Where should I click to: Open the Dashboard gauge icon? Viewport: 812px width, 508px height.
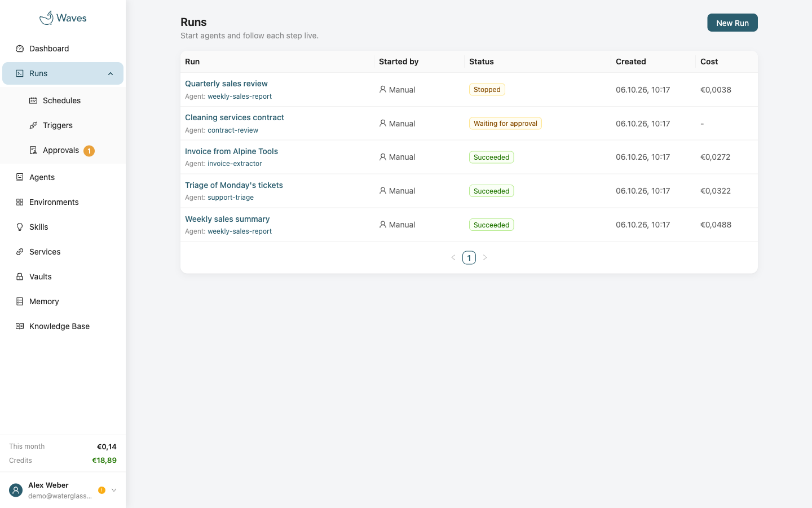pyautogui.click(x=20, y=49)
